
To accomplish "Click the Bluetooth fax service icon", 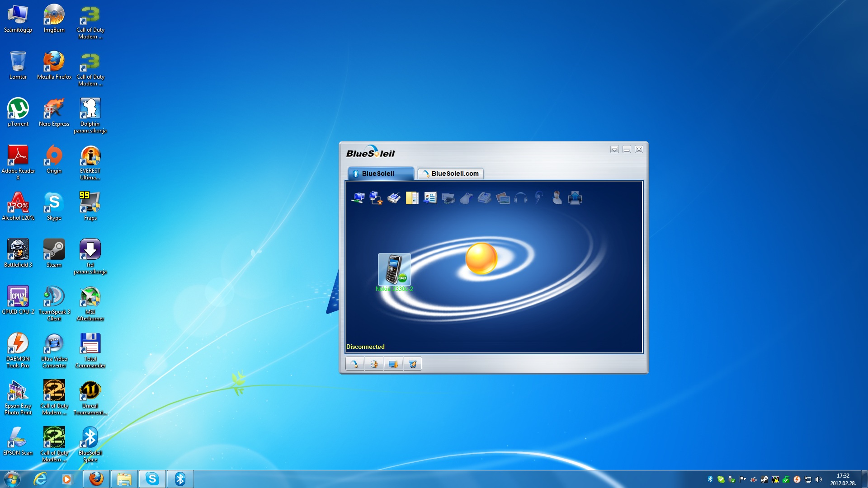I will pos(484,198).
